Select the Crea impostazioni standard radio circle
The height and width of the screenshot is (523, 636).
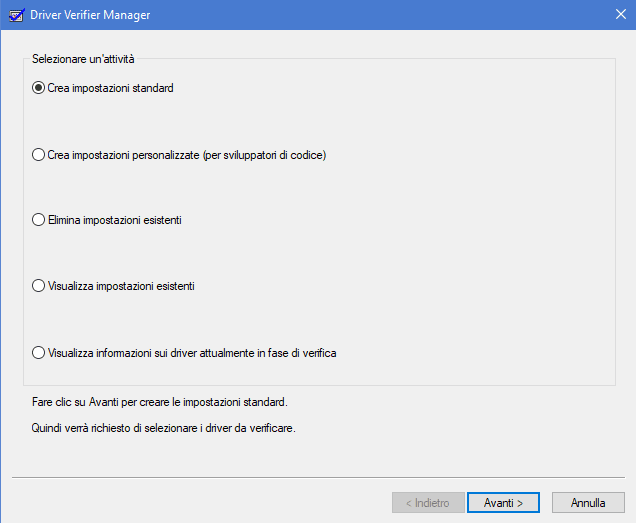(x=39, y=88)
